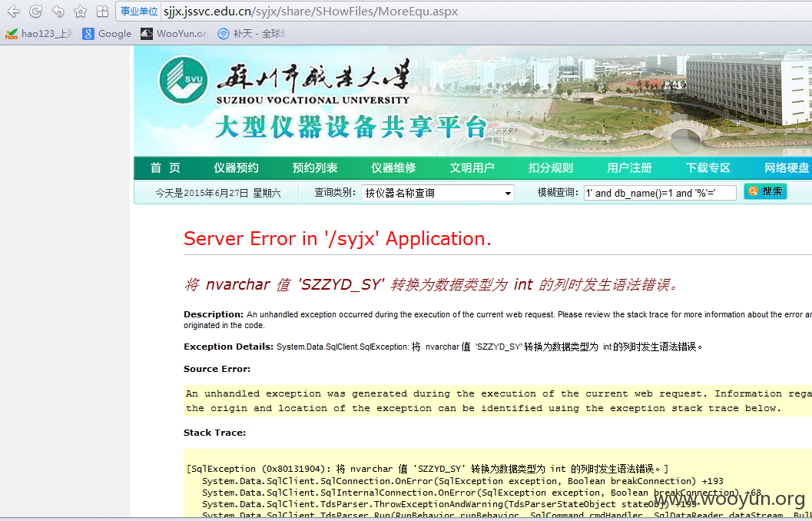Screen dimensions: 812x521
Task: Bookmark page with the star icon
Action: coord(80,12)
